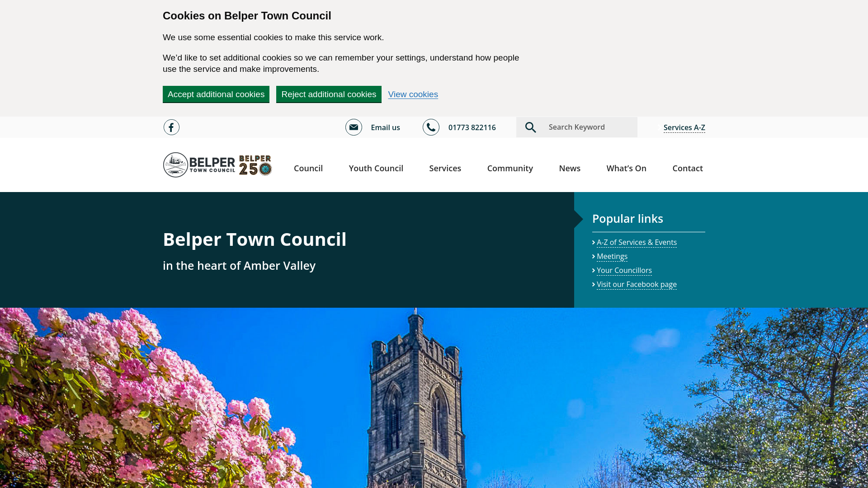
Task: Click the church tower hero image
Action: (434, 398)
